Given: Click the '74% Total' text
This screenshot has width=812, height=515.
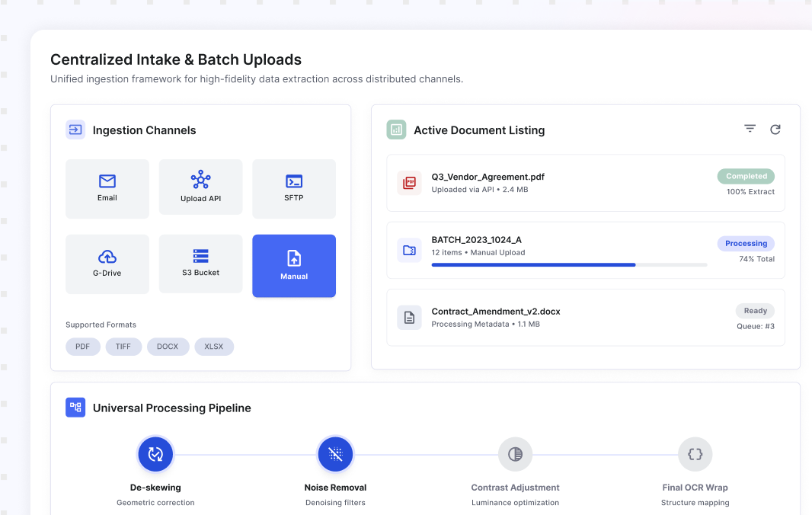Looking at the screenshot, I should [756, 259].
